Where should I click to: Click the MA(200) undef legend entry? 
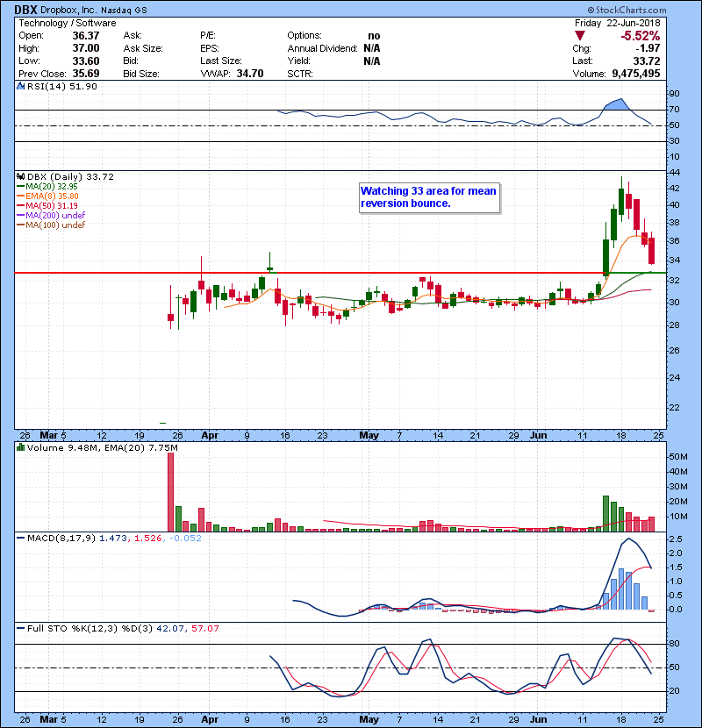tap(51, 216)
